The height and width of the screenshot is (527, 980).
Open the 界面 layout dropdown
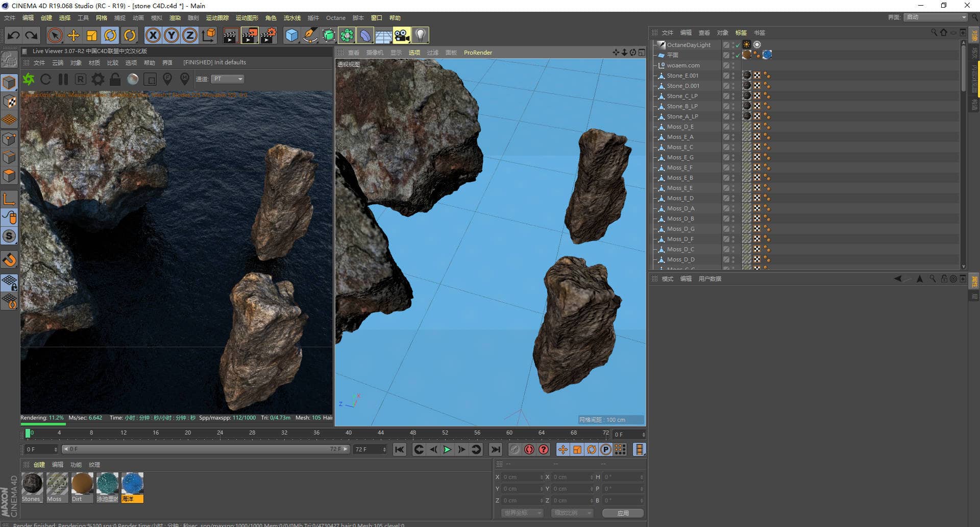(x=936, y=17)
